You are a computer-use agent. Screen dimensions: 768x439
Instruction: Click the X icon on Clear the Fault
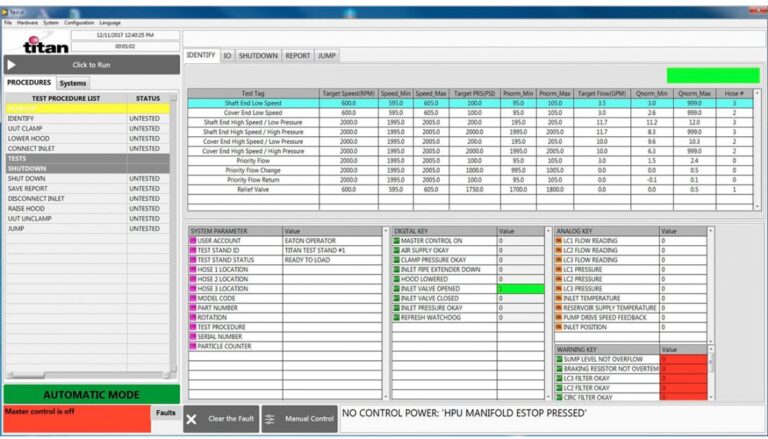tap(191, 419)
